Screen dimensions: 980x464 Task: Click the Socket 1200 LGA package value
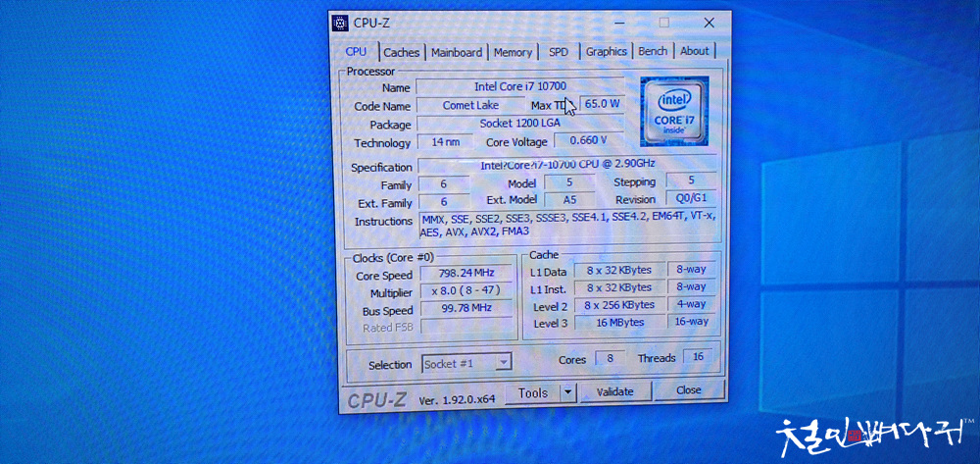[x=520, y=124]
